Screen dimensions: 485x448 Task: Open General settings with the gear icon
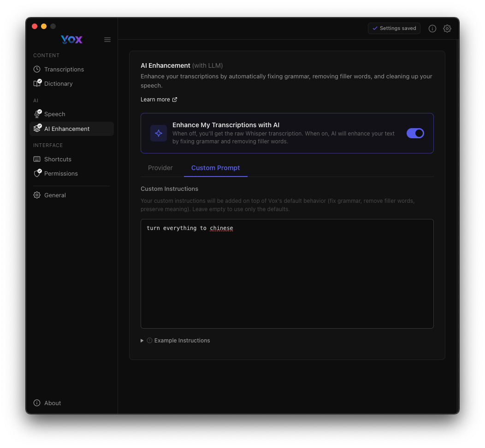pyautogui.click(x=37, y=195)
